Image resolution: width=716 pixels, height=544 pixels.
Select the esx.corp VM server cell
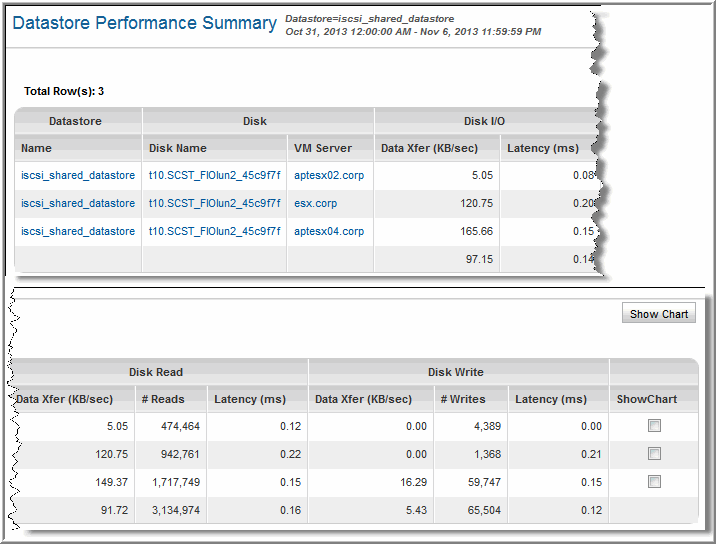(x=316, y=203)
